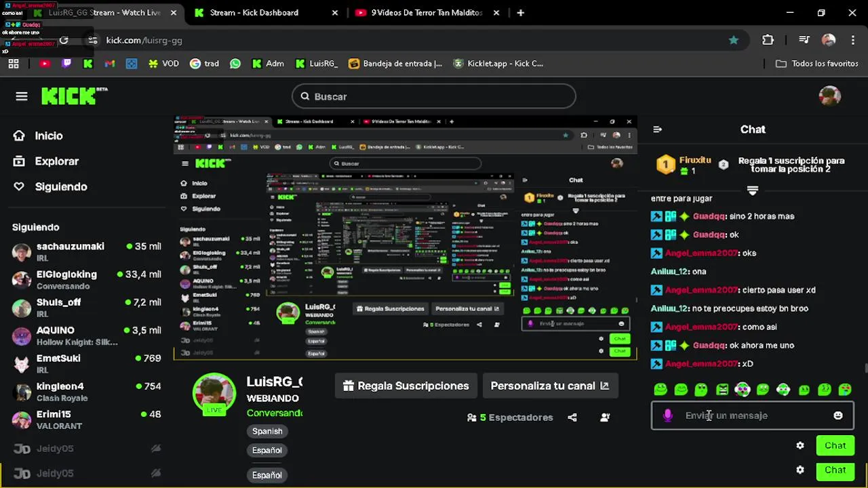Open the emoji picker smiley icon
The image size is (868, 488).
pyautogui.click(x=838, y=415)
